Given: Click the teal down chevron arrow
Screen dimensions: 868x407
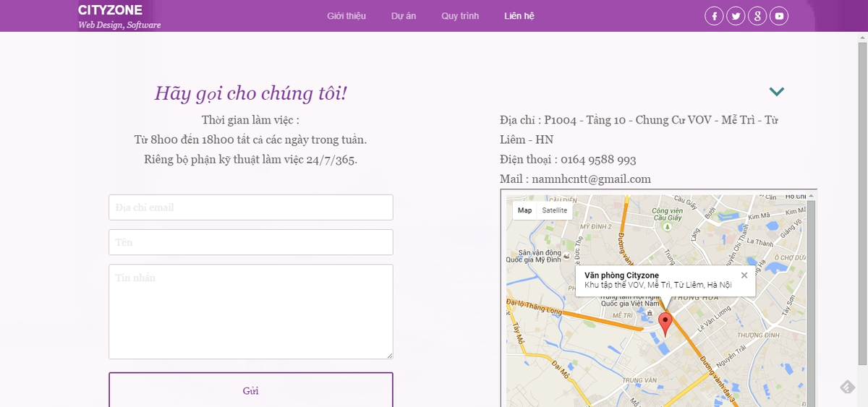Looking at the screenshot, I should (777, 92).
